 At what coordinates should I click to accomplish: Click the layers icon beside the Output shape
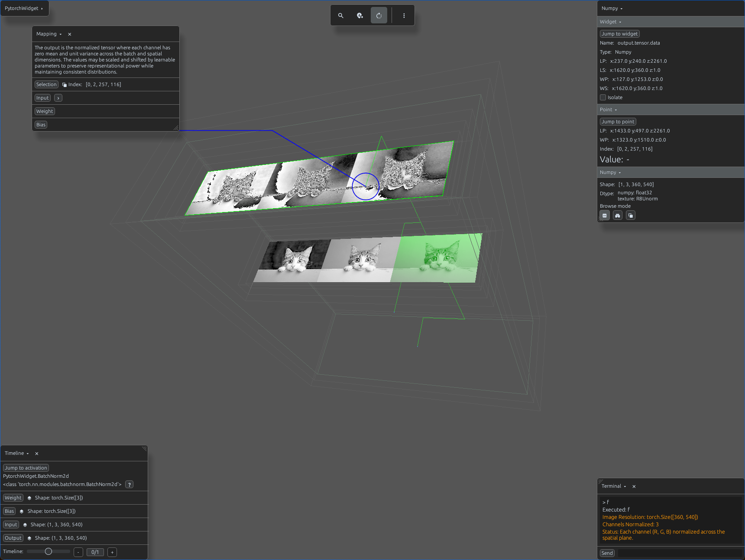click(29, 538)
